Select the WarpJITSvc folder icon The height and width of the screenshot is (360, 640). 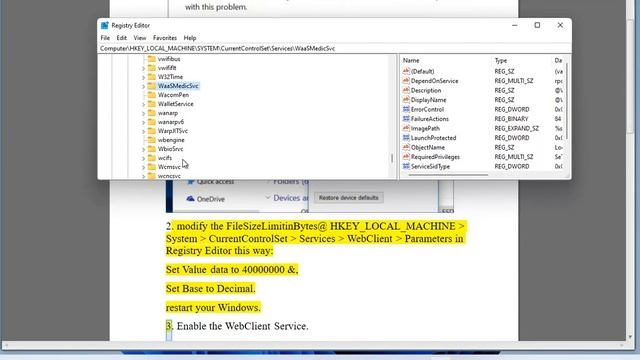click(151, 131)
